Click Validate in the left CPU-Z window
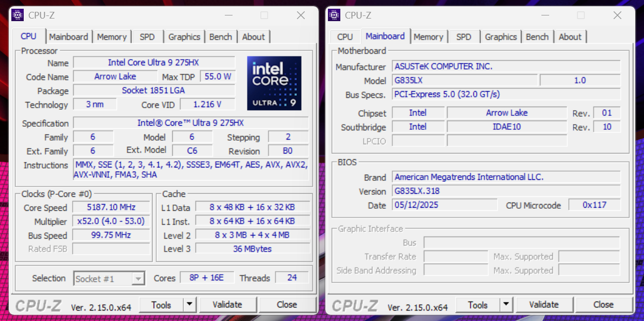The width and height of the screenshot is (644, 321). point(227,305)
